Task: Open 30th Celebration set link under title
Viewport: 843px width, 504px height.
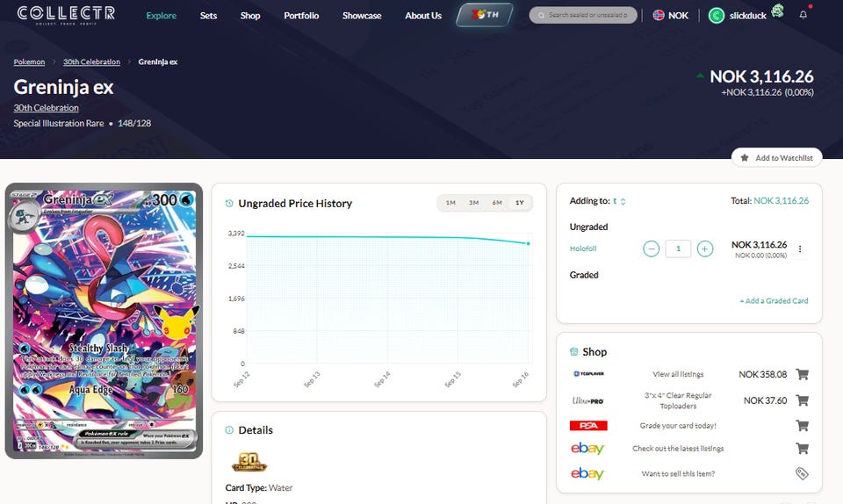Action: 46,107
